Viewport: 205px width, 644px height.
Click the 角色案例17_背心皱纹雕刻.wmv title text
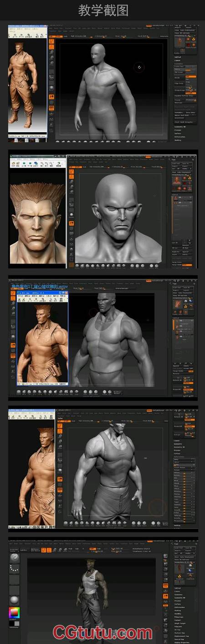pyautogui.click(x=40, y=286)
